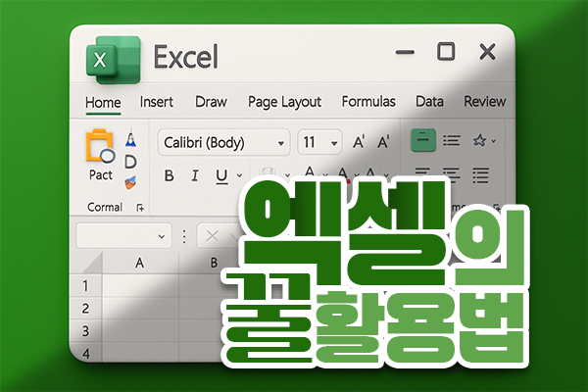Open the Name Box dropdown
Screen dimensions: 588x392
pyautogui.click(x=162, y=236)
